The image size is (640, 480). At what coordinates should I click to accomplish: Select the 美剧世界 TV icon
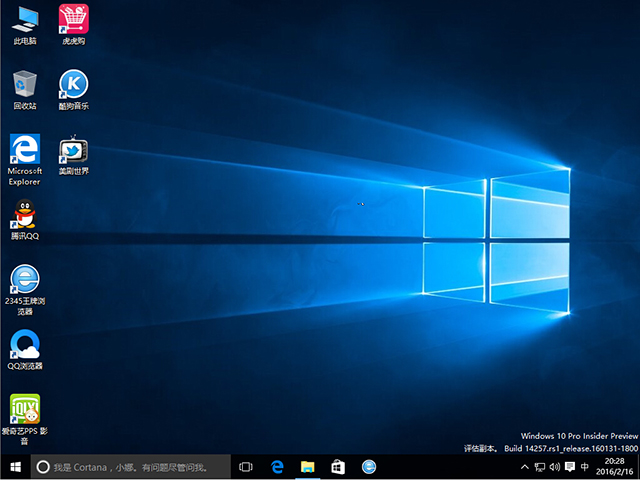tap(73, 150)
